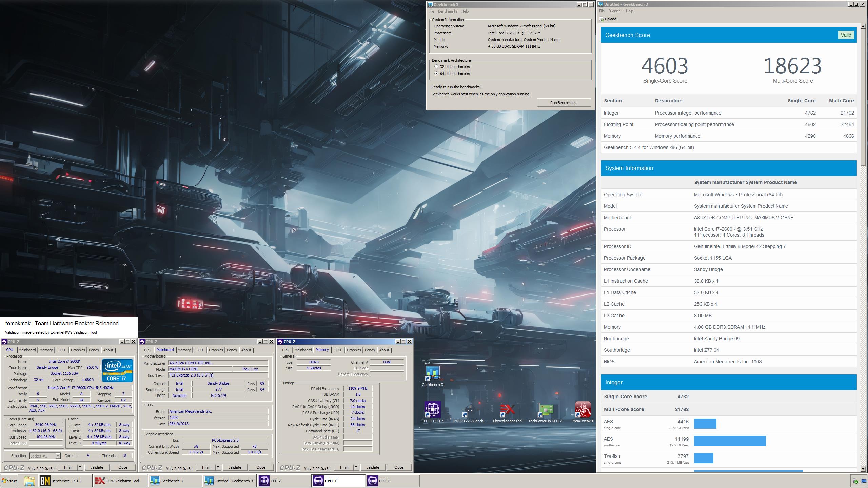Open Tools dropdown arrow in CPU-Z Mainboard window

218,467
